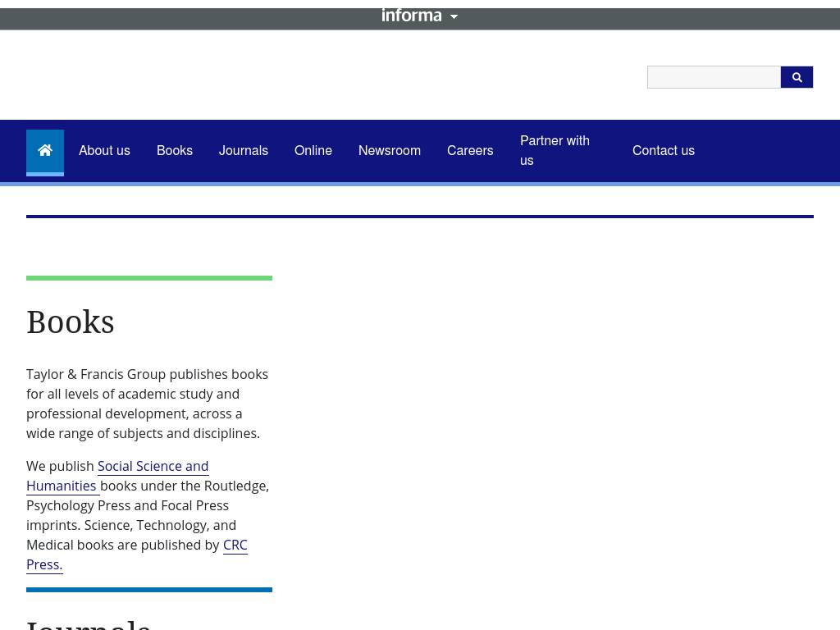Open the About us menu

click(x=104, y=151)
